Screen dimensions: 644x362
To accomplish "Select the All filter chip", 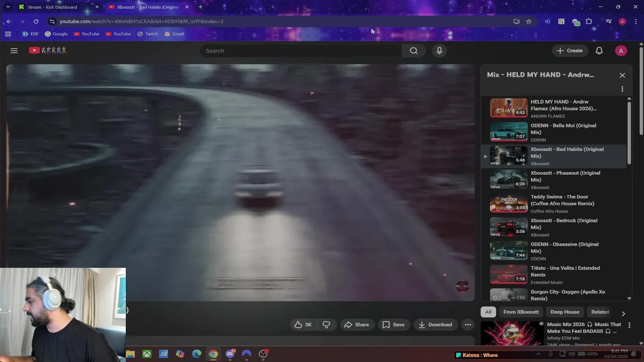I will pyautogui.click(x=488, y=312).
